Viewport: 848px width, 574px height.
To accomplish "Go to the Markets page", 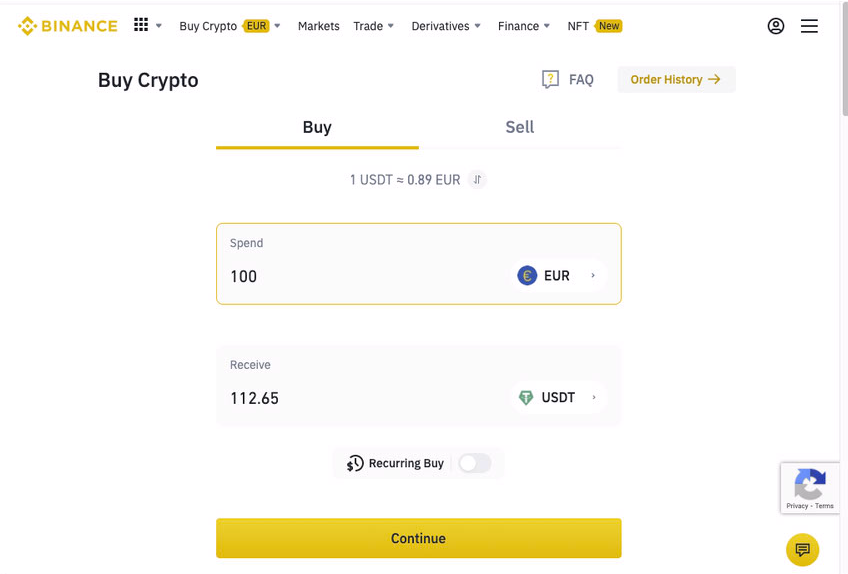I will pyautogui.click(x=318, y=26).
